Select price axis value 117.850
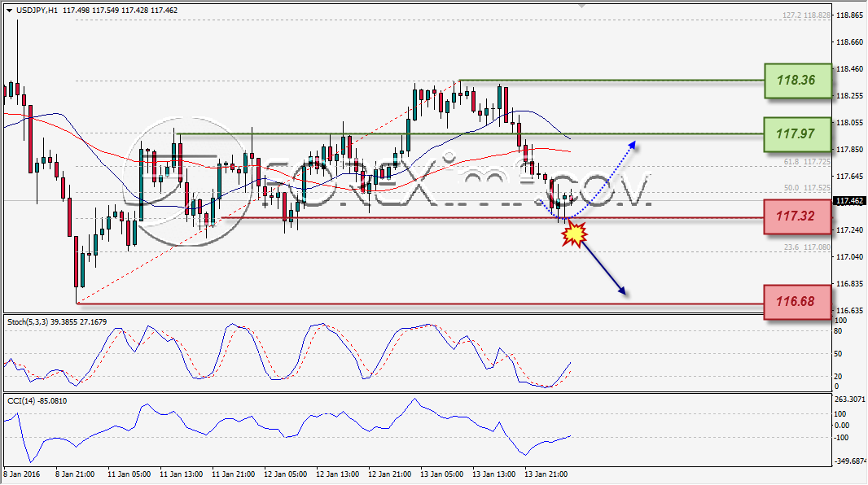 coord(849,149)
